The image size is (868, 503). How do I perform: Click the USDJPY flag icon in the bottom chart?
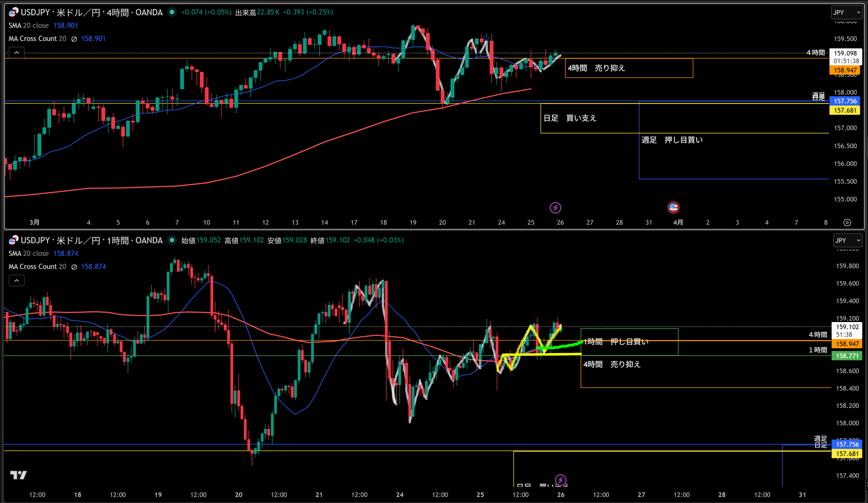click(13, 240)
